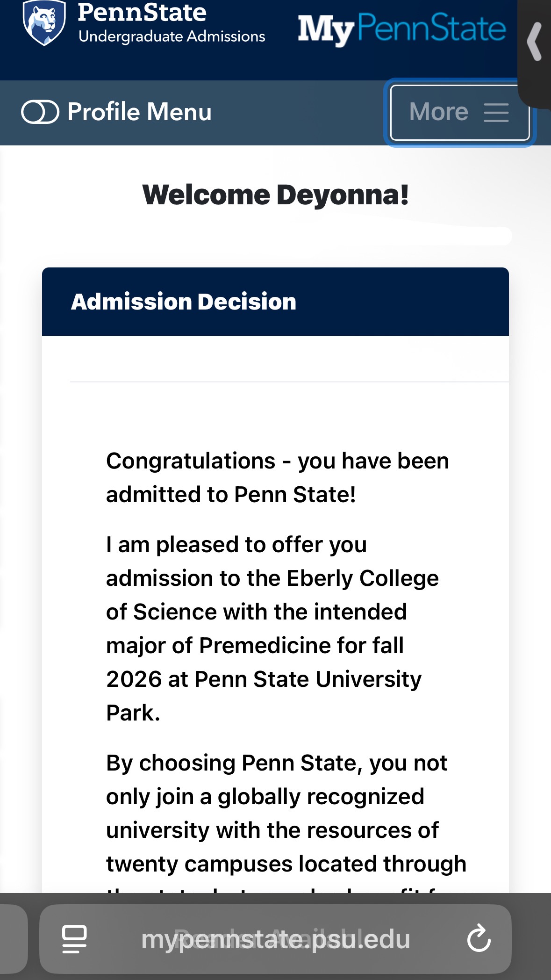Tap the divider line under Admission Decision
The width and height of the screenshot is (551, 980).
click(289, 382)
